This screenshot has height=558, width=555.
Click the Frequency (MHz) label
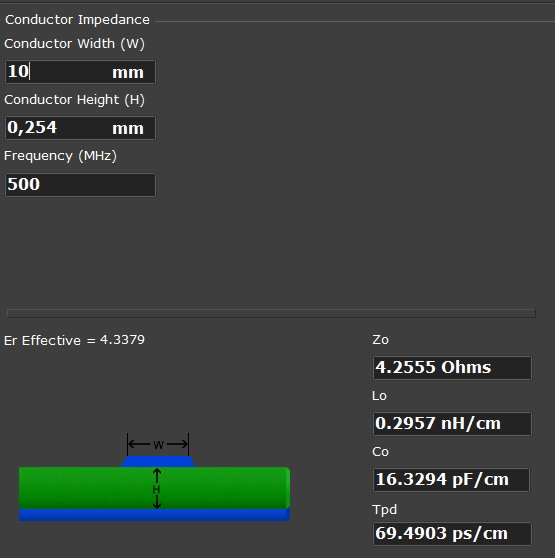[x=60, y=156]
